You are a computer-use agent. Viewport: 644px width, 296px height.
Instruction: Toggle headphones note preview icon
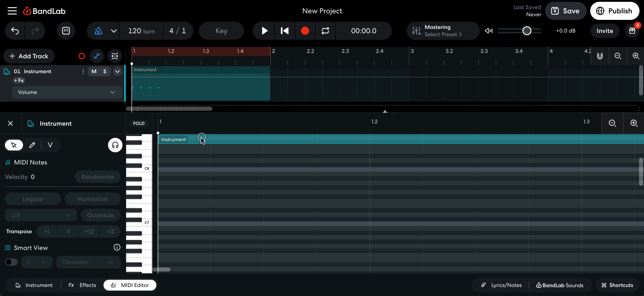pyautogui.click(x=115, y=145)
